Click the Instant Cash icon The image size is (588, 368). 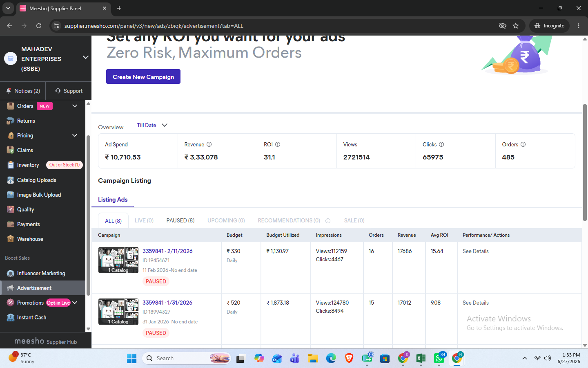(11, 317)
